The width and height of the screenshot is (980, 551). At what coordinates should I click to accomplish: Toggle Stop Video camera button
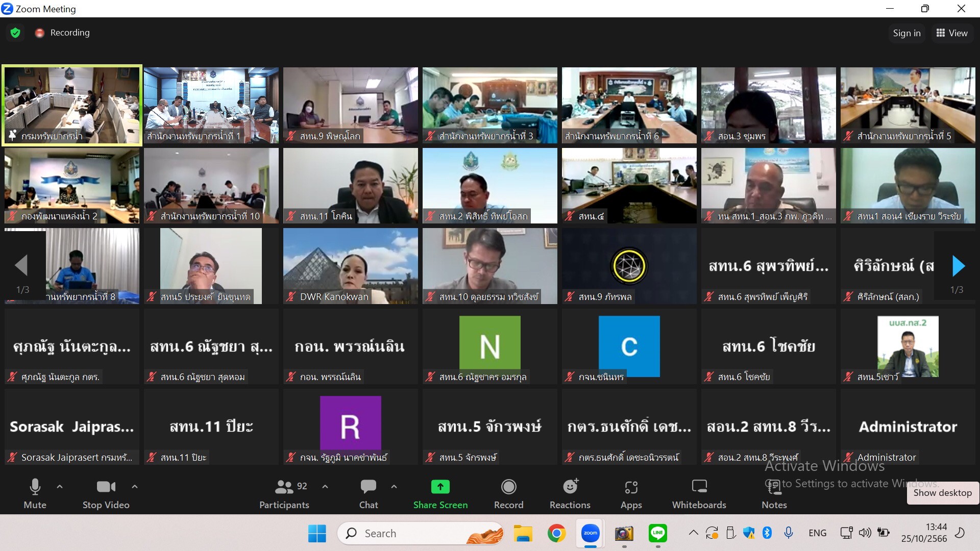106,487
